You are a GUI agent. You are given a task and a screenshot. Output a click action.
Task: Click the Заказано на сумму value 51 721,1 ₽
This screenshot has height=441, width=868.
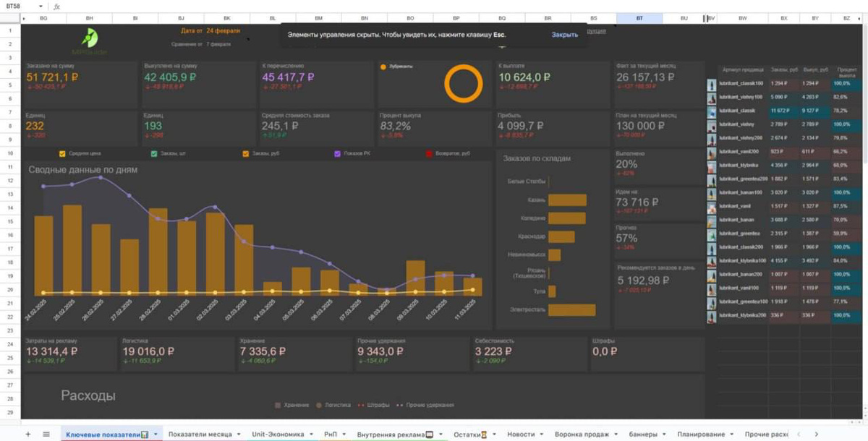[53, 77]
